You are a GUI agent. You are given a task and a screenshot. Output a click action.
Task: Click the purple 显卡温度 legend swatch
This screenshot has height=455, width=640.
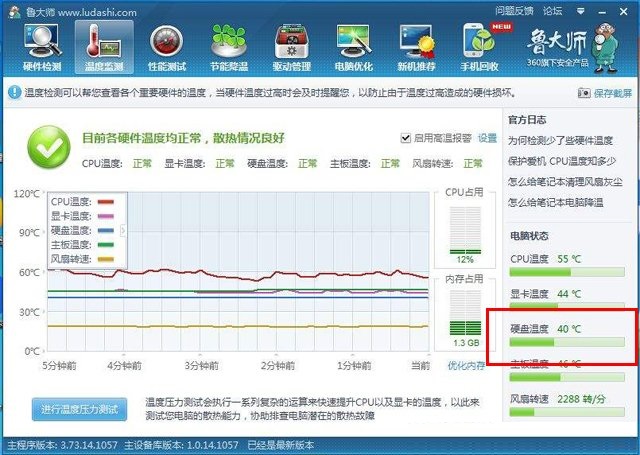pos(106,216)
